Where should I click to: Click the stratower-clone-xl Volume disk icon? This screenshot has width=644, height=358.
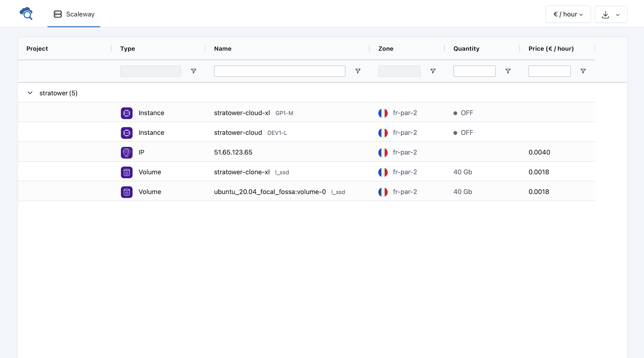[x=127, y=172]
